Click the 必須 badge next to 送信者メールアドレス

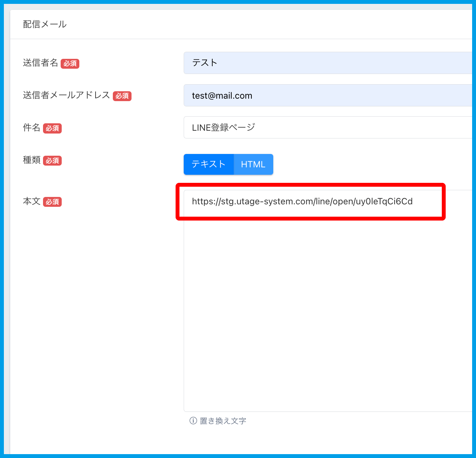pyautogui.click(x=122, y=96)
